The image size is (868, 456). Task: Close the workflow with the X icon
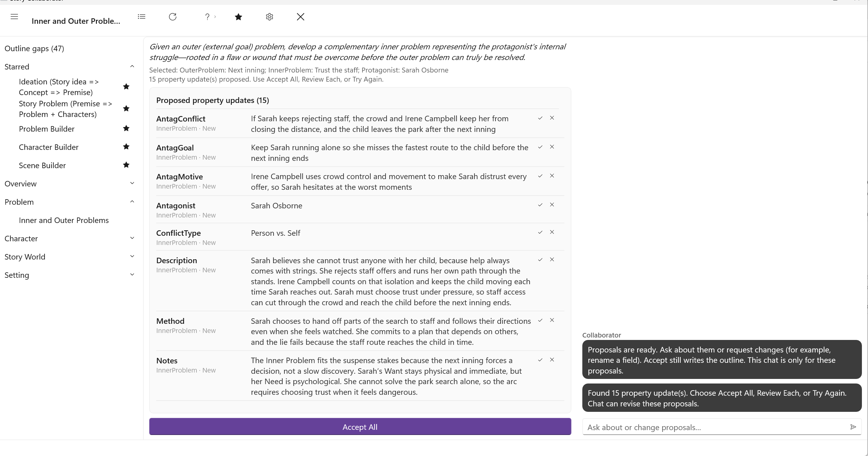301,16
